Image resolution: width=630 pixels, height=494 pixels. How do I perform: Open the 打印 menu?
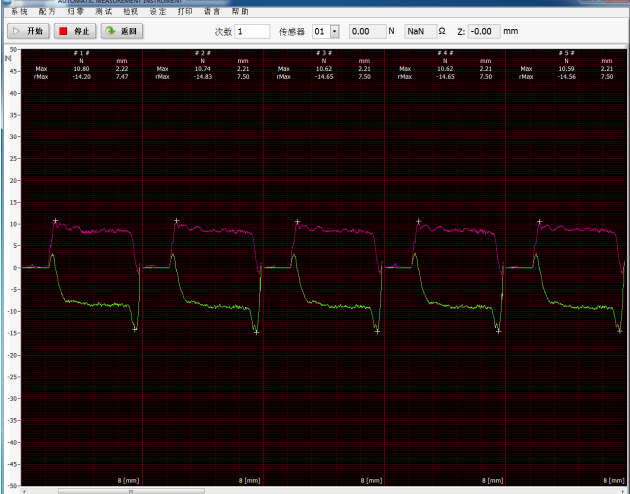pyautogui.click(x=185, y=12)
